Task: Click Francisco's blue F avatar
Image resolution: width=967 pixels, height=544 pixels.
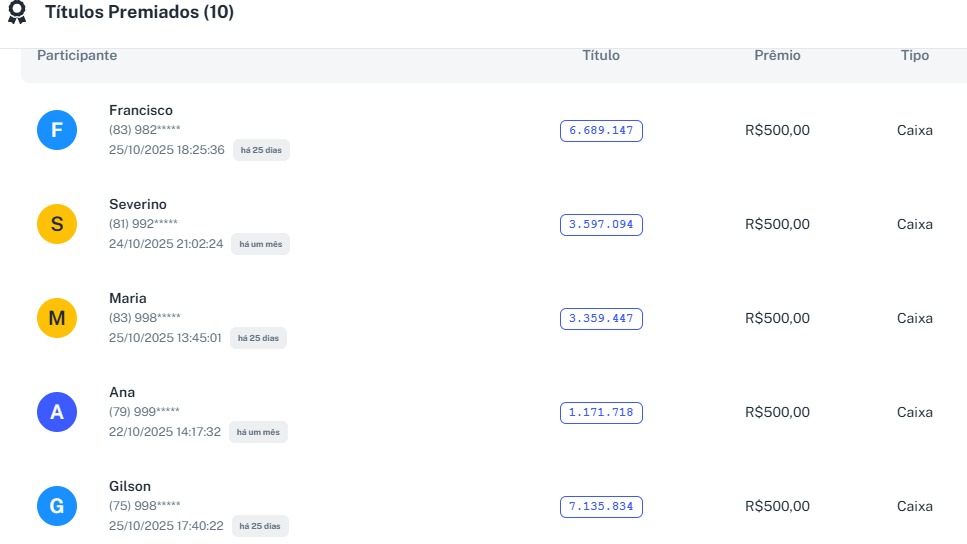Action: [57, 130]
